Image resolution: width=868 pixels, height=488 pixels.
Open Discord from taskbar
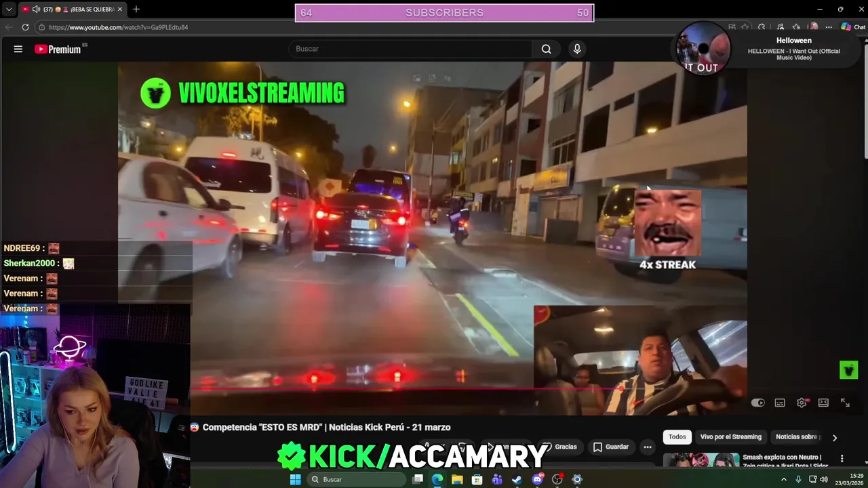click(537, 479)
